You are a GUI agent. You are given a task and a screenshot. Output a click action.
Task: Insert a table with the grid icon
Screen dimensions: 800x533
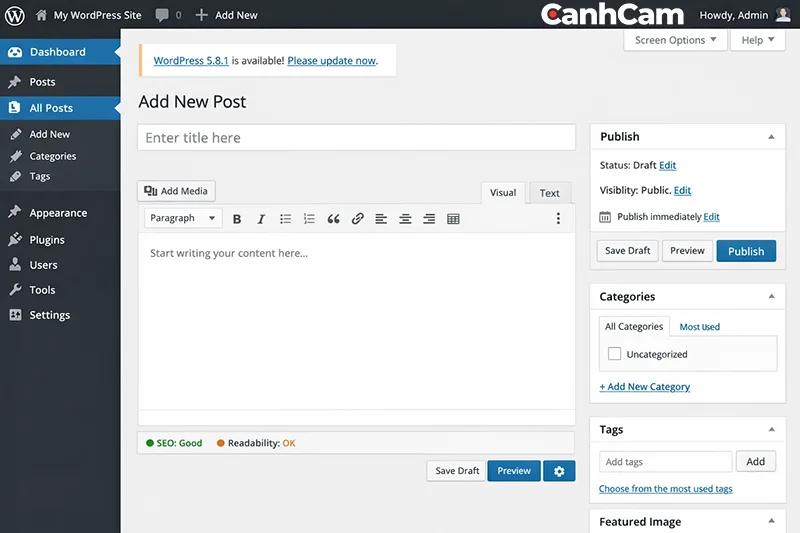point(453,219)
